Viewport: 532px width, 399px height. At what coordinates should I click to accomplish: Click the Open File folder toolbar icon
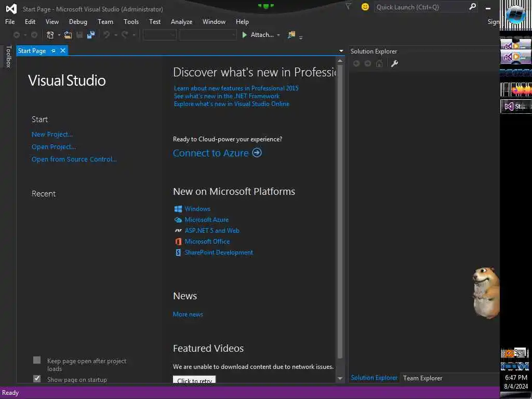click(x=68, y=35)
